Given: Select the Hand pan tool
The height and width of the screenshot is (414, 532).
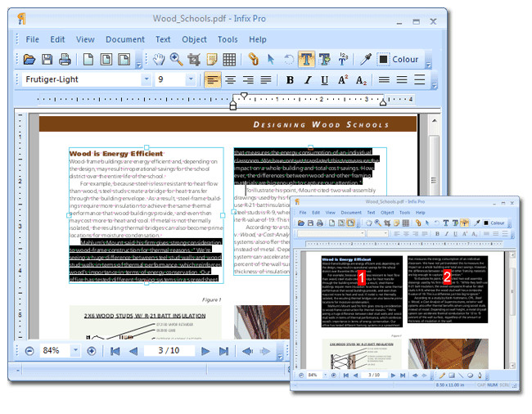Looking at the screenshot, I should click(158, 59).
